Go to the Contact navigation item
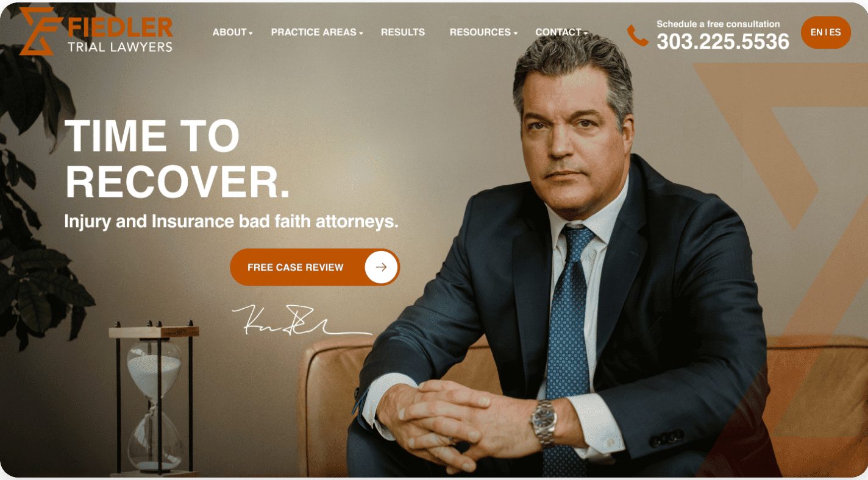Image resolution: width=868 pixels, height=480 pixels. pyautogui.click(x=558, y=32)
